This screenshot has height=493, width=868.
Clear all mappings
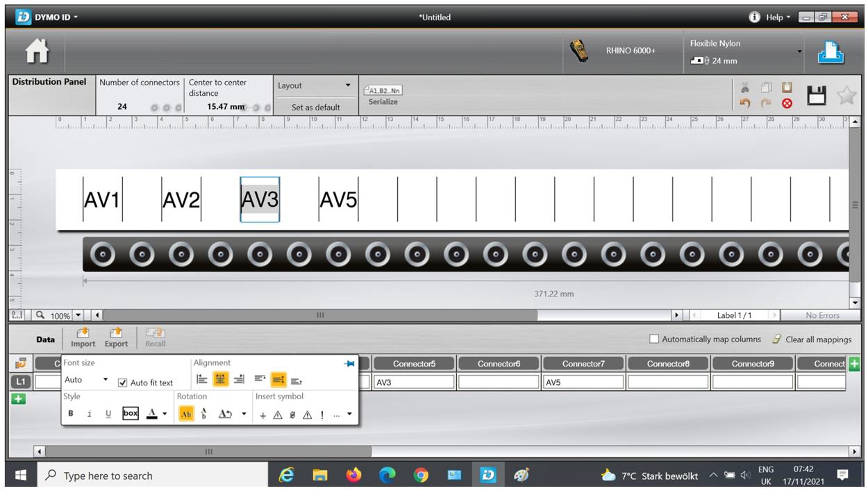point(812,340)
